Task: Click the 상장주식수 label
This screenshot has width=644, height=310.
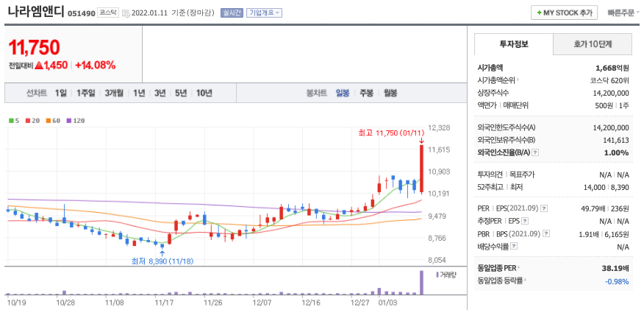Action: [493, 93]
